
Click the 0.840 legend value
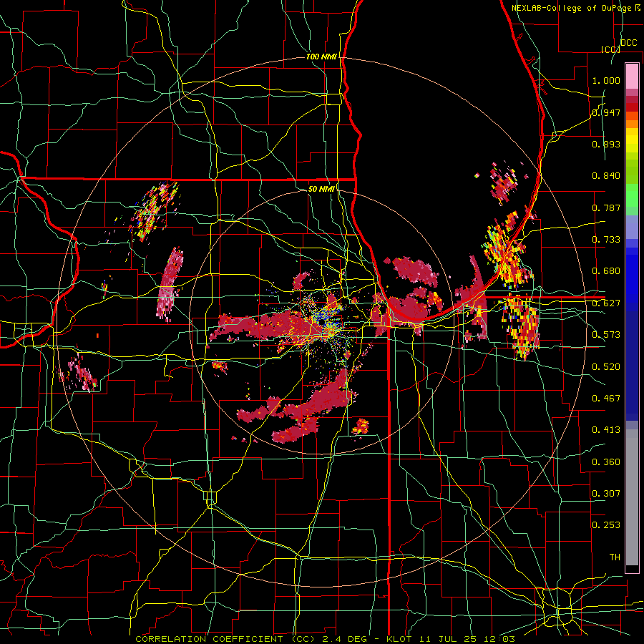(606, 176)
